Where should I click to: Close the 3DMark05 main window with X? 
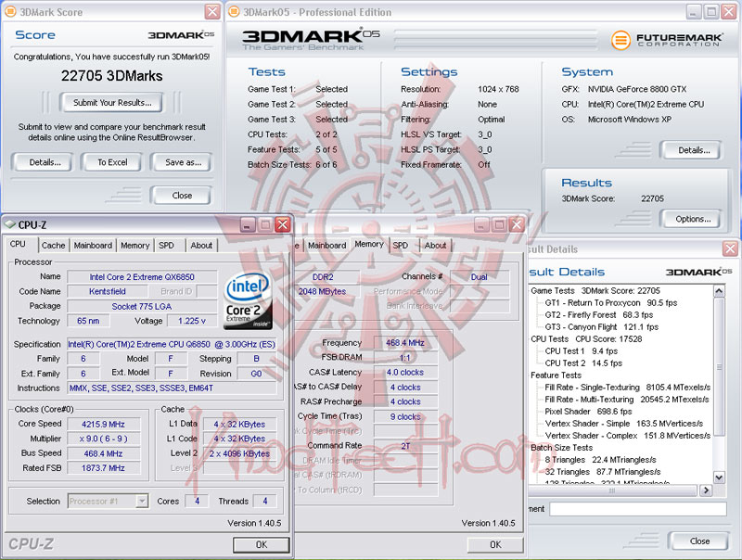(x=728, y=11)
